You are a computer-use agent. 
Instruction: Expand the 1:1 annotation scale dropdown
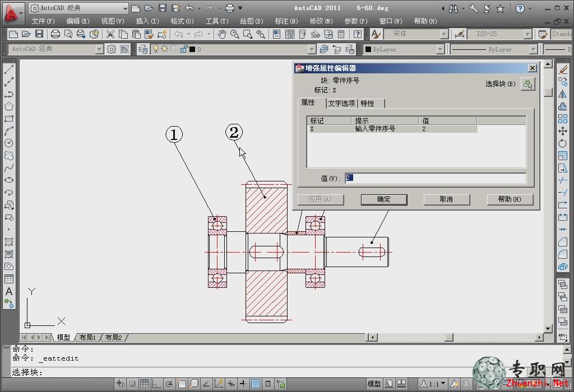point(443,383)
